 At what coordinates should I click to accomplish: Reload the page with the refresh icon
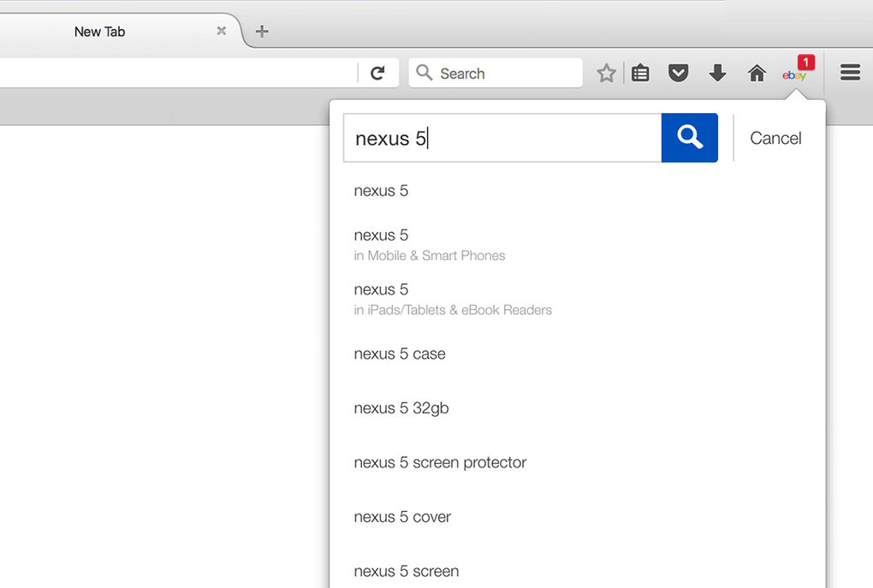377,74
